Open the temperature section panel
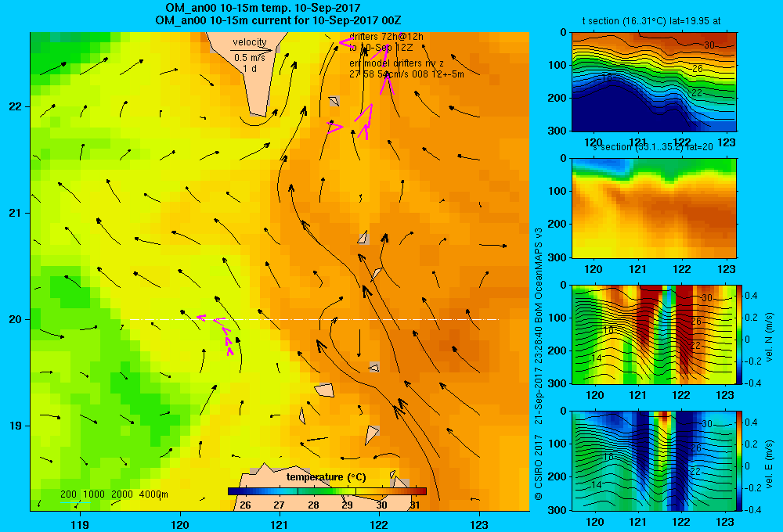Screen dimensions: 783x532 (654, 81)
